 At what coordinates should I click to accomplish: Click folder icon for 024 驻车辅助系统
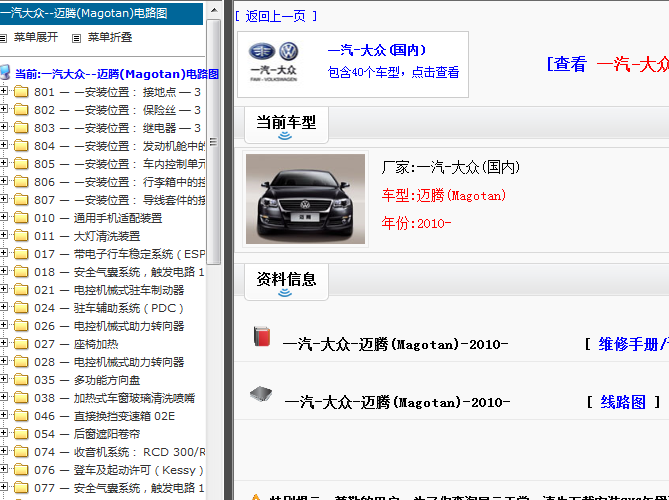point(21,308)
